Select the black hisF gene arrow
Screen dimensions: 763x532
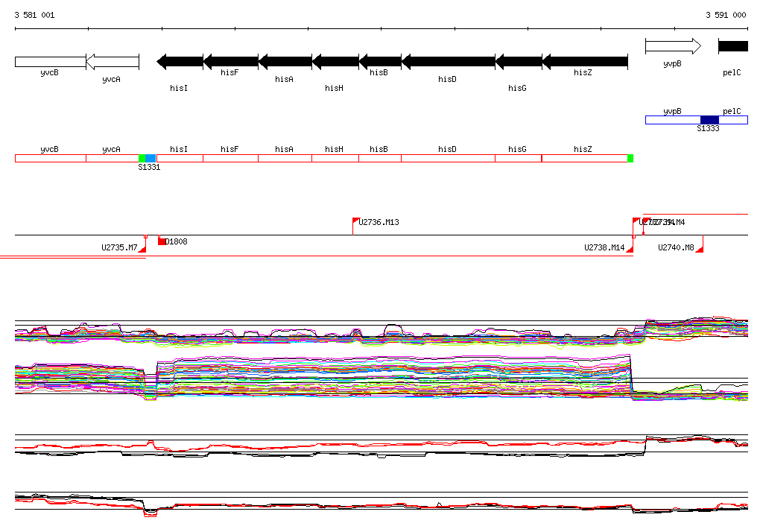tap(231, 62)
